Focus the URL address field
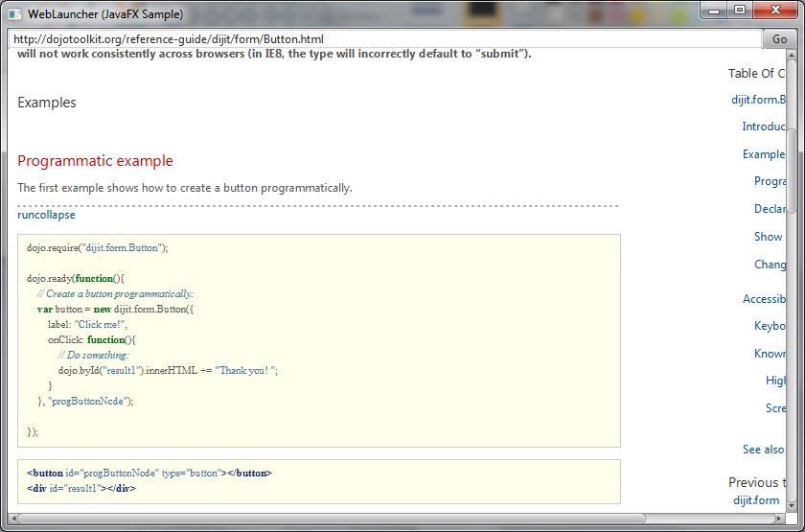Image resolution: width=805 pixels, height=532 pixels. pyautogui.click(x=383, y=39)
